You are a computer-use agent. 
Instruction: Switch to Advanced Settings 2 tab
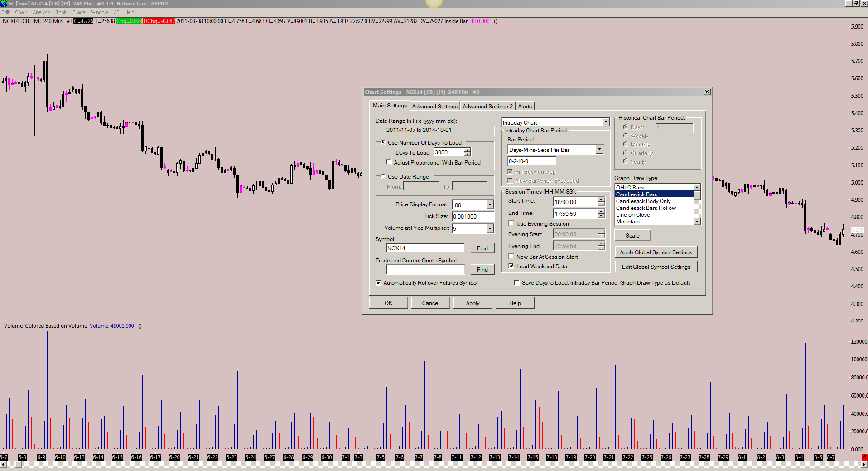tap(487, 107)
